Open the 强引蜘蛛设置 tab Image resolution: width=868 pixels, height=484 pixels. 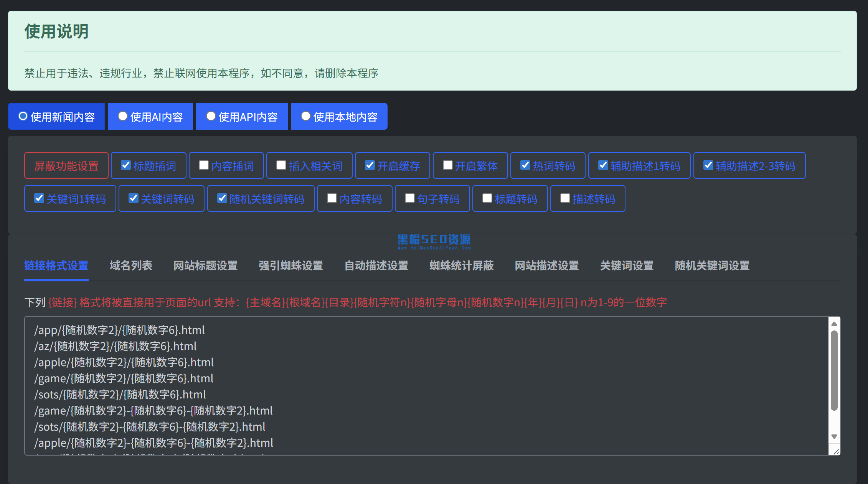click(x=290, y=266)
